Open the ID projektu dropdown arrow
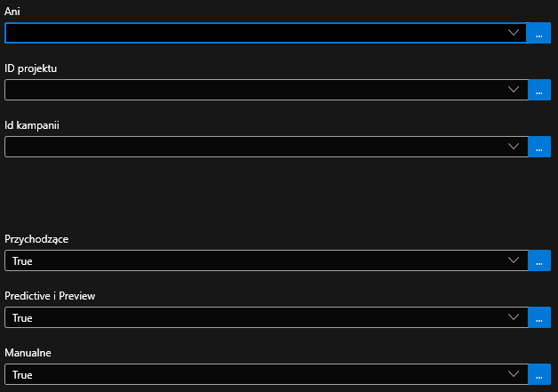The image size is (558, 392). pos(514,90)
